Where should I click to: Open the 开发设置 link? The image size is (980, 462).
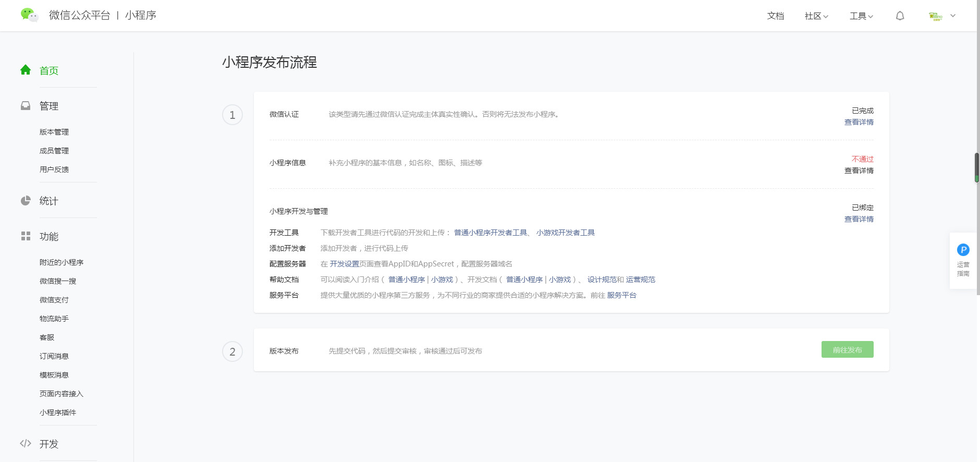point(345,264)
